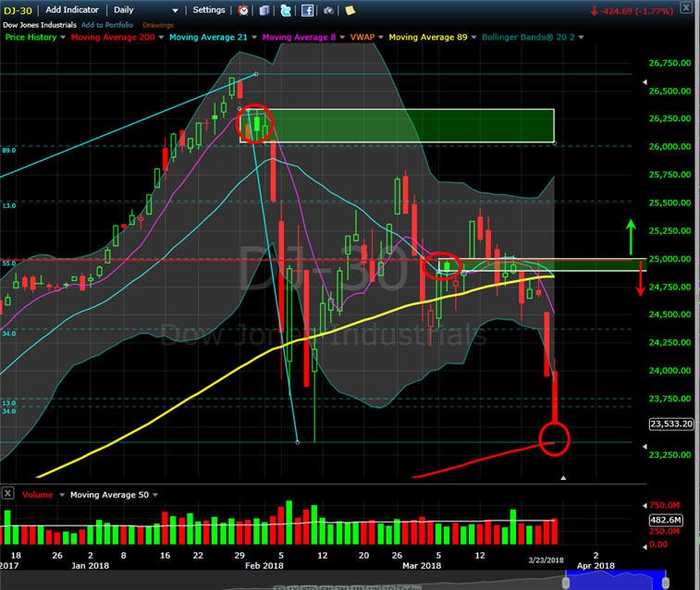
Task: Open the alarm clock alert icon
Action: click(x=243, y=10)
